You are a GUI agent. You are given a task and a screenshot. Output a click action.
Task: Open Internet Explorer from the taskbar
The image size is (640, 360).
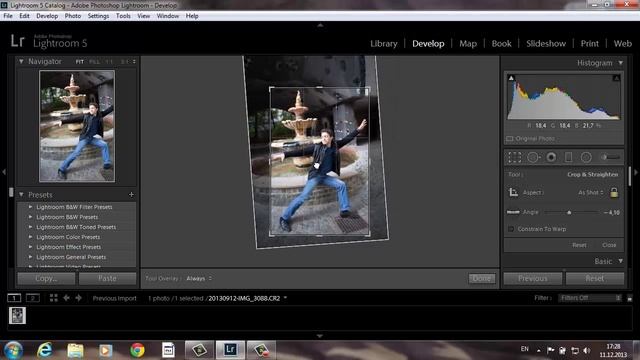[x=44, y=350]
